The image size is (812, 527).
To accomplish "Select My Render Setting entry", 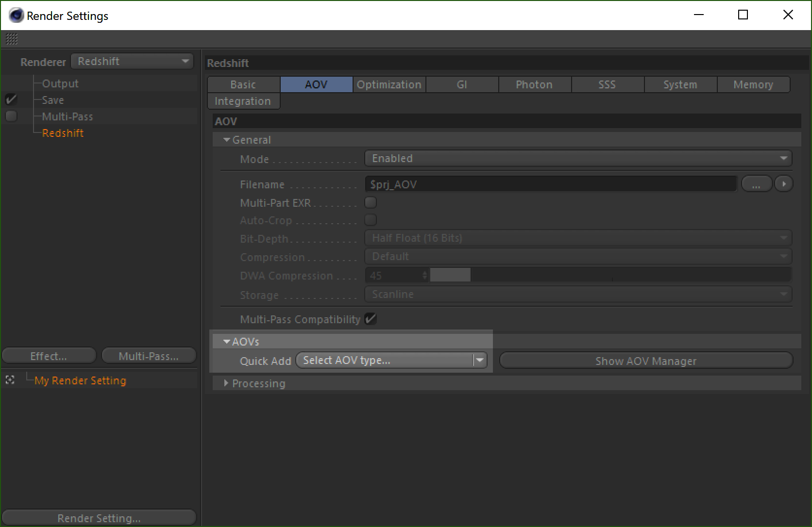I will [80, 380].
